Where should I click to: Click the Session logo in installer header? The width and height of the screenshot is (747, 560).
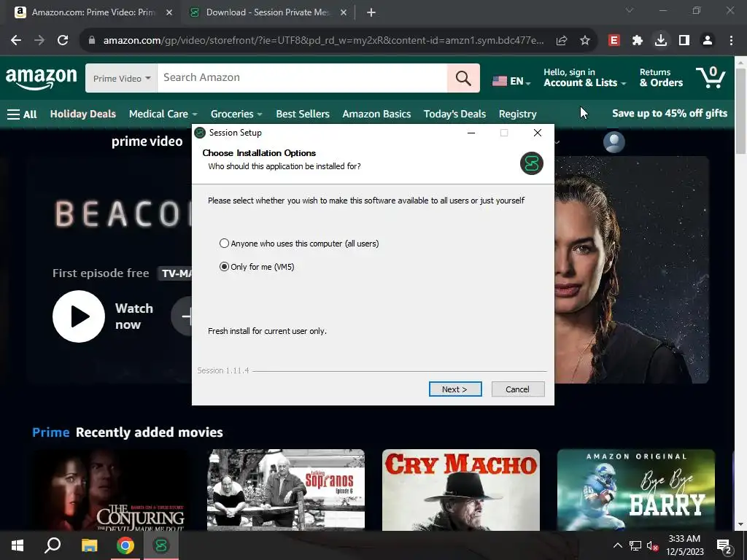point(532,163)
